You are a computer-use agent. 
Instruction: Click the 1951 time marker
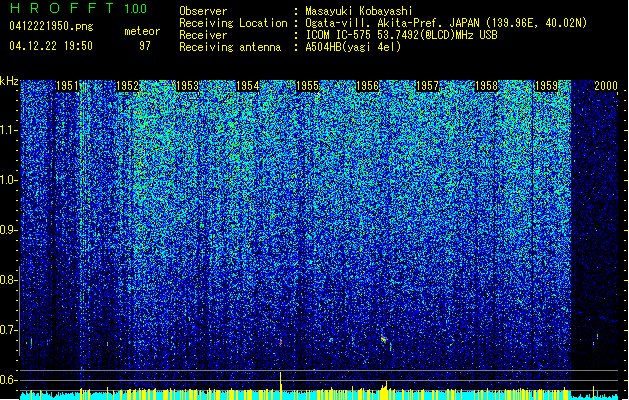67,86
